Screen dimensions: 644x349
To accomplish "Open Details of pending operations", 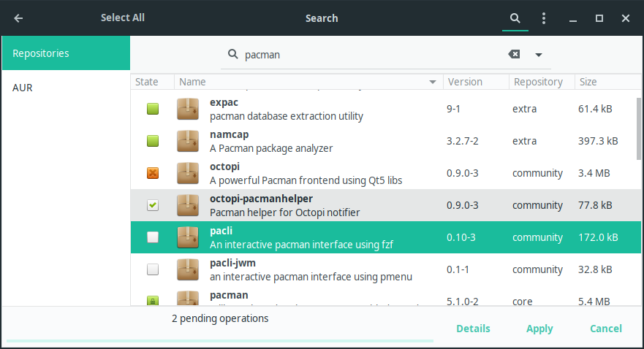I will tap(473, 329).
